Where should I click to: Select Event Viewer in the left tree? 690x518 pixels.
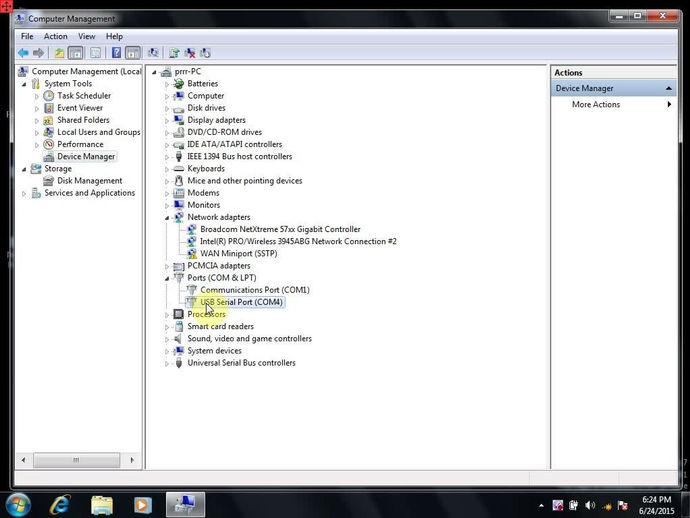pyautogui.click(x=80, y=108)
